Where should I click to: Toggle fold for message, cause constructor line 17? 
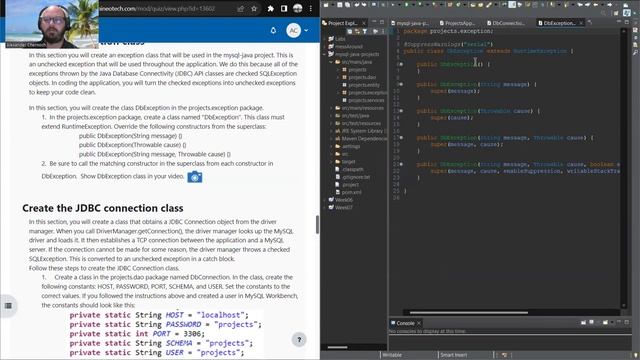click(x=401, y=138)
